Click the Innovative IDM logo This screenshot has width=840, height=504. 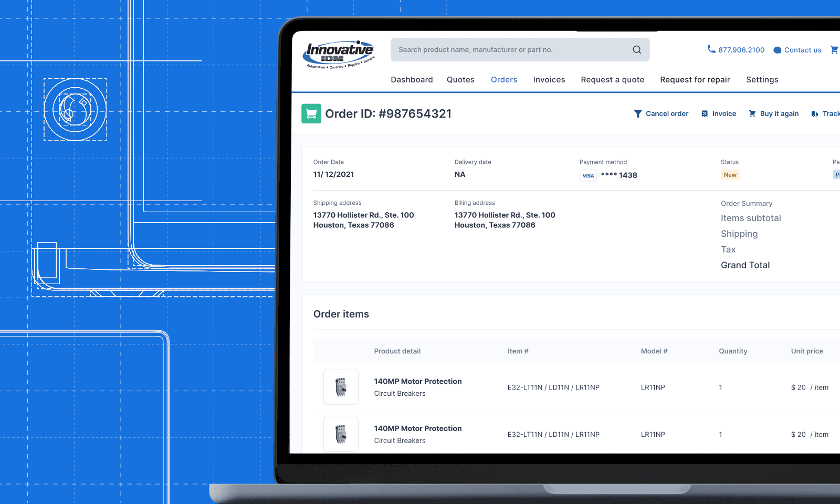click(x=339, y=55)
